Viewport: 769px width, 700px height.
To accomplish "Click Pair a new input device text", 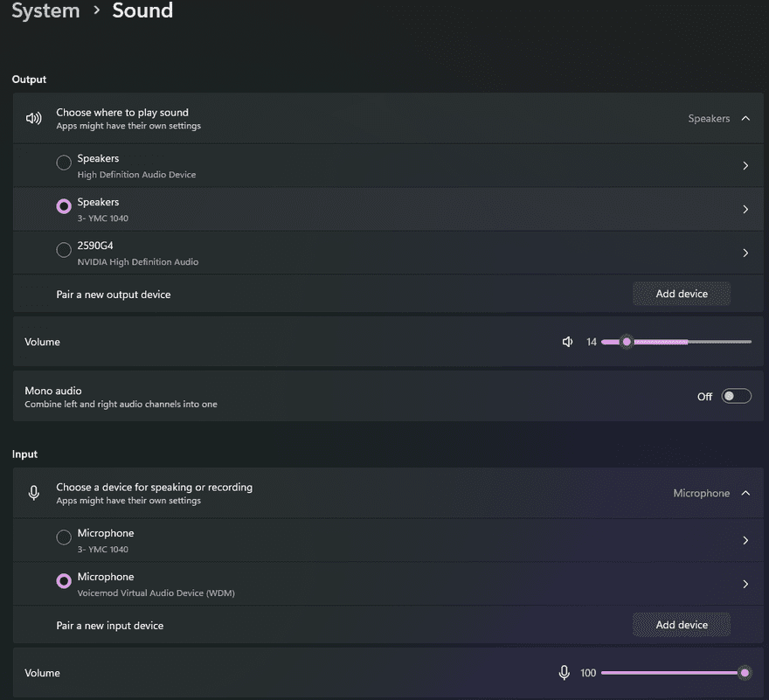I will [x=110, y=626].
